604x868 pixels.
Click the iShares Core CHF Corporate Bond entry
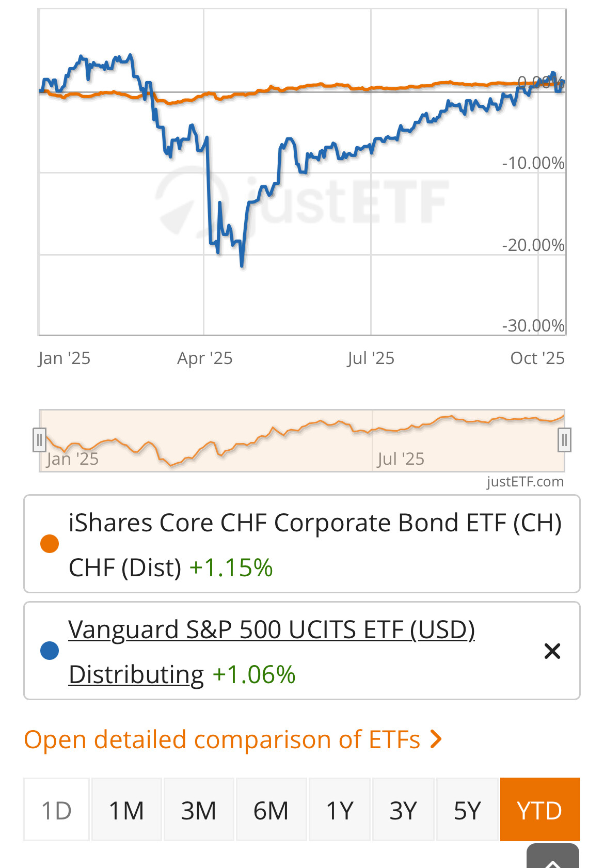click(x=315, y=523)
